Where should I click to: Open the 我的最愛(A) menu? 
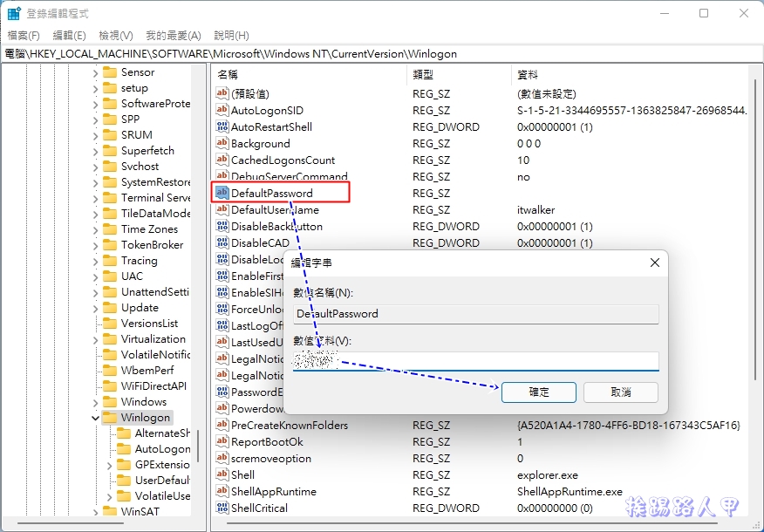174,36
